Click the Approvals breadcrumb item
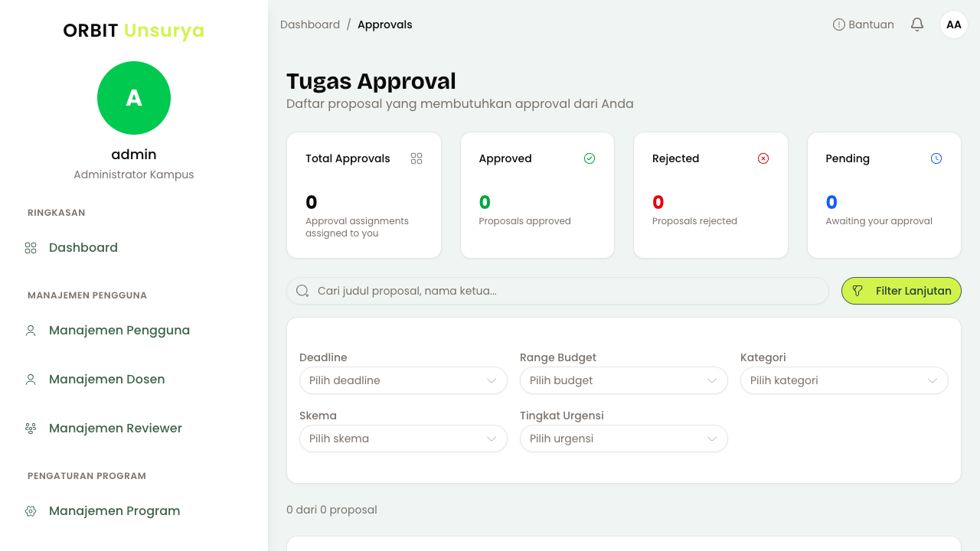The width and height of the screenshot is (980, 551). point(385,24)
